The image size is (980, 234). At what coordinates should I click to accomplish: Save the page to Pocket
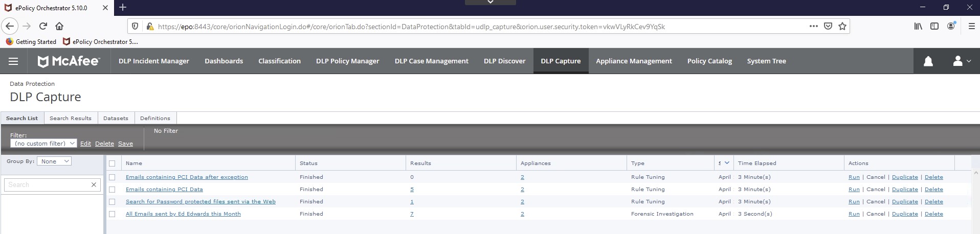(x=828, y=26)
